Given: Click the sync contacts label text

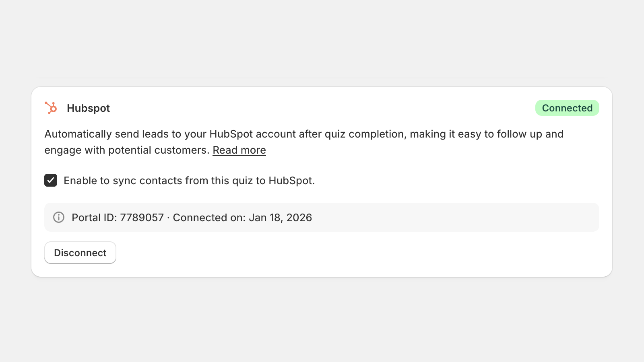Looking at the screenshot, I should click(x=189, y=181).
